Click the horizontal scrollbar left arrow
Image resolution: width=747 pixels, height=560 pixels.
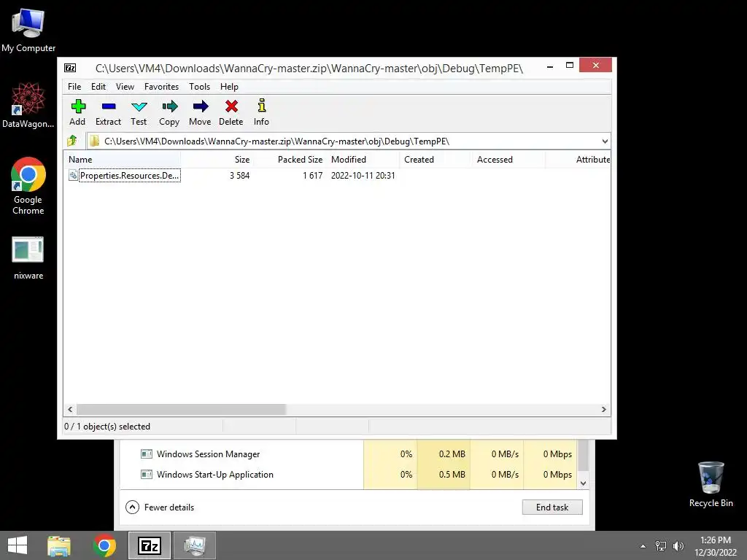pyautogui.click(x=71, y=409)
